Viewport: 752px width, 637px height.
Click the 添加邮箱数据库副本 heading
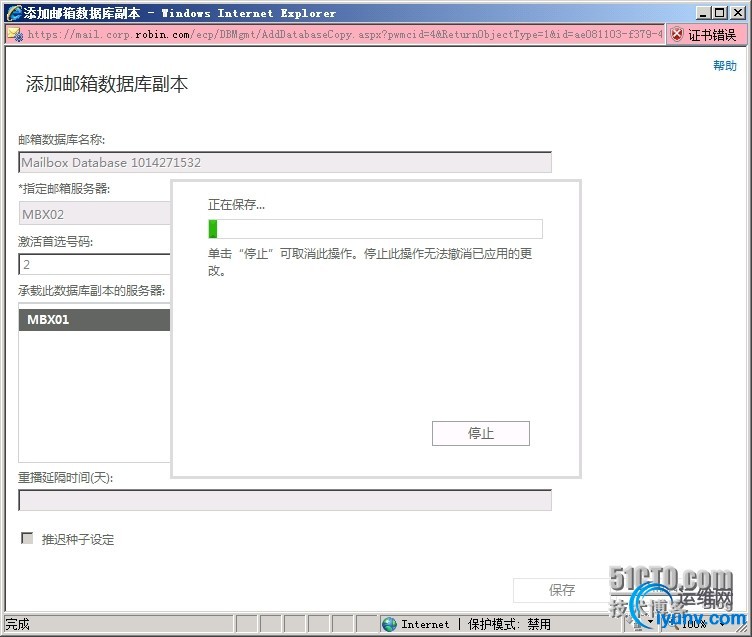tap(106, 84)
